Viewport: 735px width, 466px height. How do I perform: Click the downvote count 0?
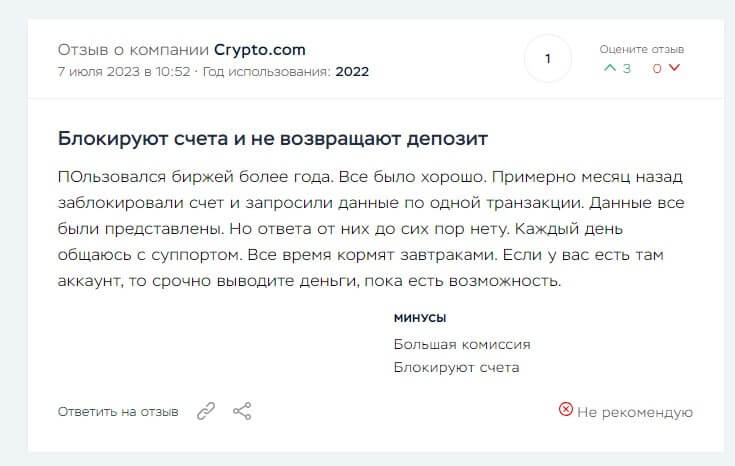click(657, 68)
